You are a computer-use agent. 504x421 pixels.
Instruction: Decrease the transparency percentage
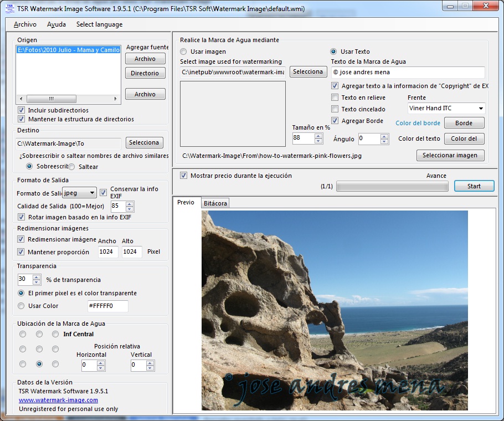(37, 282)
